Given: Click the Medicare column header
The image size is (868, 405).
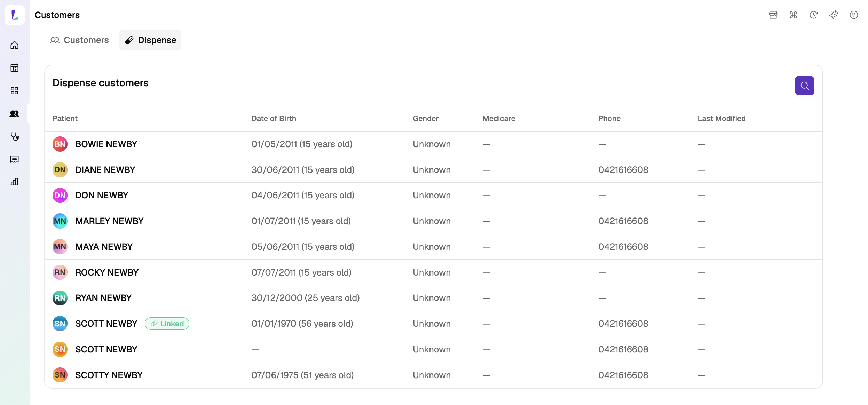Looking at the screenshot, I should pos(499,118).
